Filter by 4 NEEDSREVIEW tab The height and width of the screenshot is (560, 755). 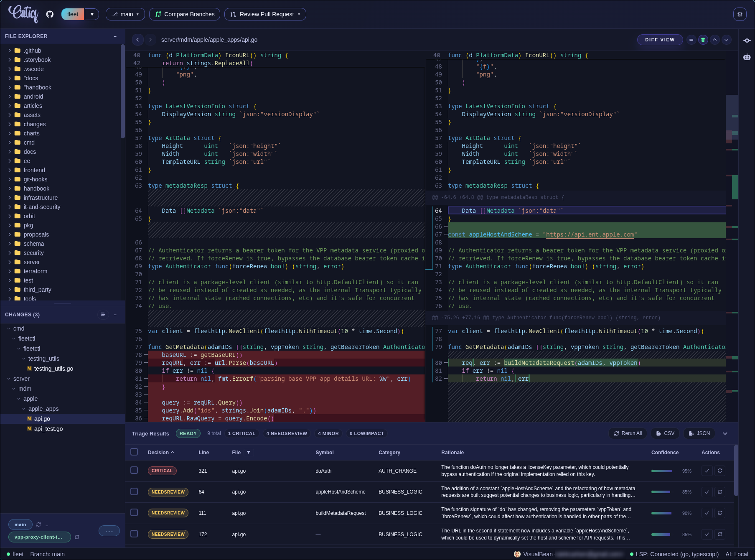tap(287, 433)
